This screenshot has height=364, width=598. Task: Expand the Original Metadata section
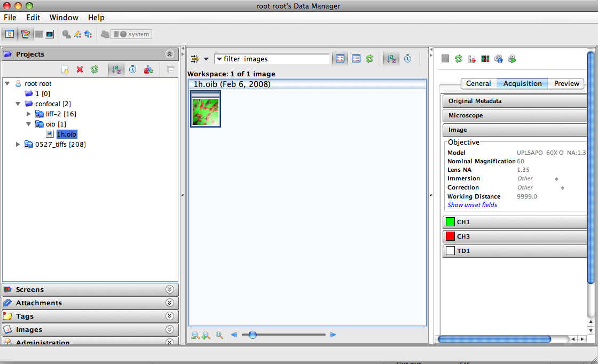pyautogui.click(x=515, y=101)
